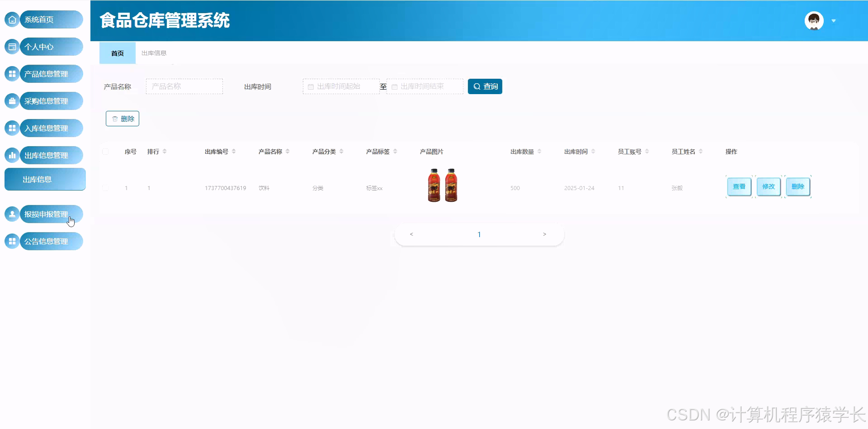This screenshot has height=429, width=868.
Task: Select the trash icon inside the 删除 button
Action: [114, 119]
